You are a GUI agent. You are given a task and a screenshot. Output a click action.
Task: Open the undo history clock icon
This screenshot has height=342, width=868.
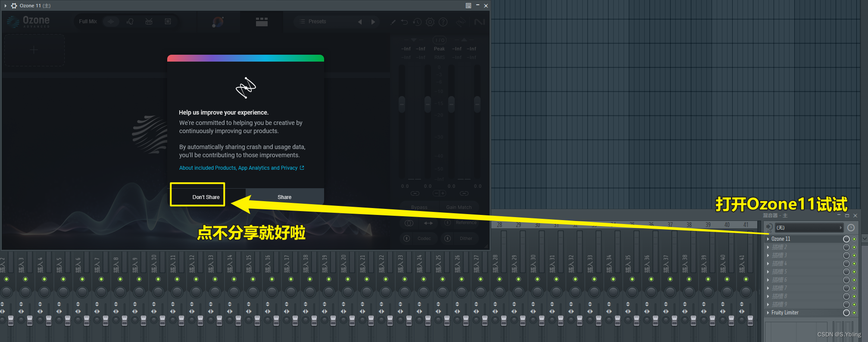(417, 22)
